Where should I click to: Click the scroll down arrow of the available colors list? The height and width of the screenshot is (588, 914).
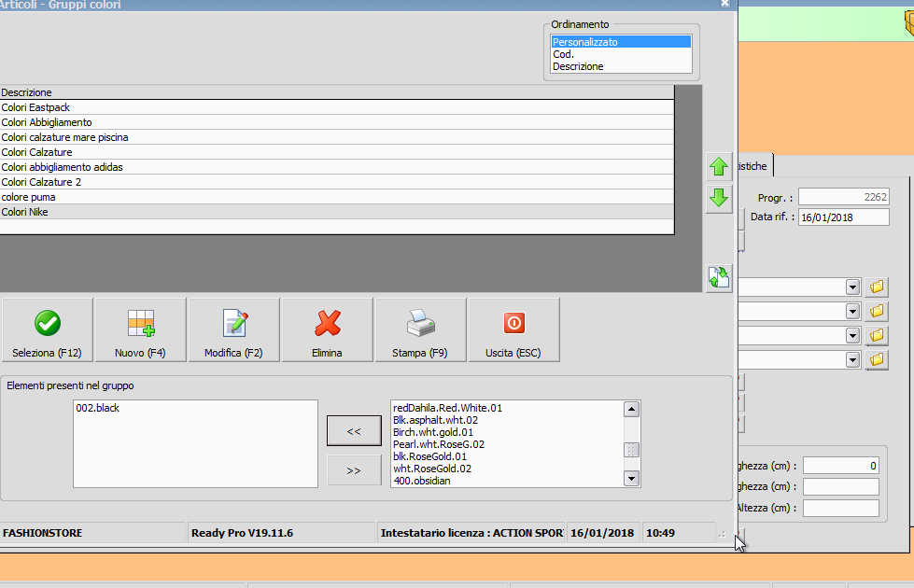pyautogui.click(x=631, y=479)
